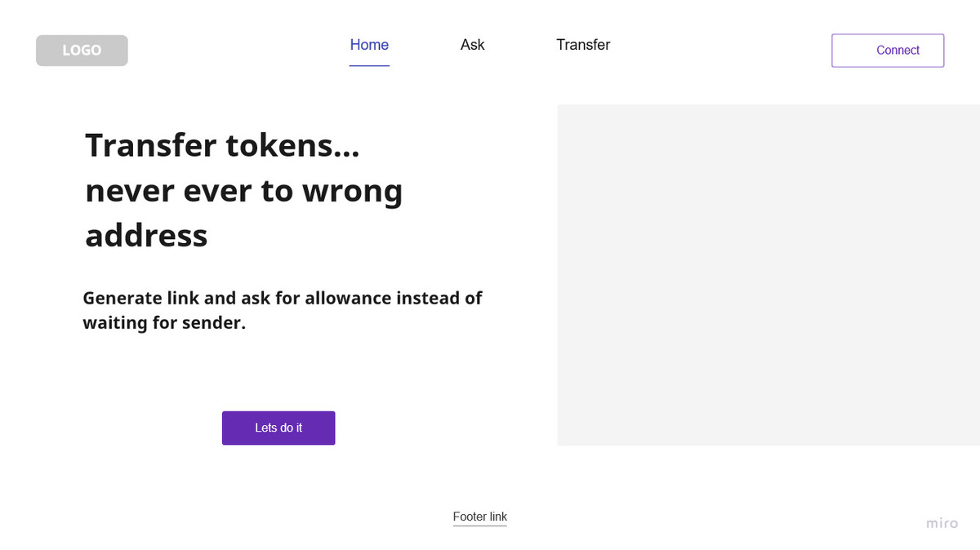Select the large gray image placeholder

pos(768,275)
